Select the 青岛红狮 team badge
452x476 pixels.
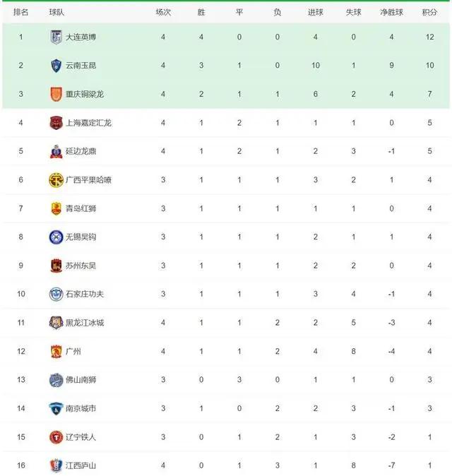point(56,208)
